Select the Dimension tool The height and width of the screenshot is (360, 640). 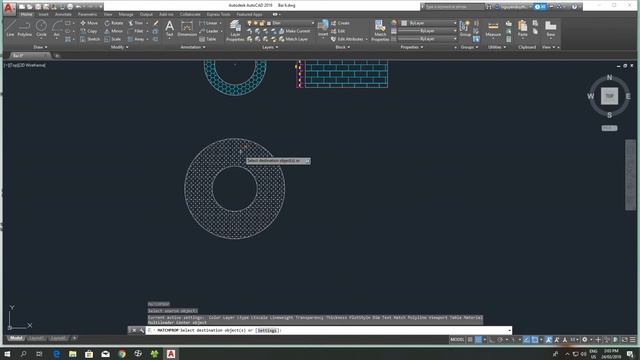[x=187, y=29]
